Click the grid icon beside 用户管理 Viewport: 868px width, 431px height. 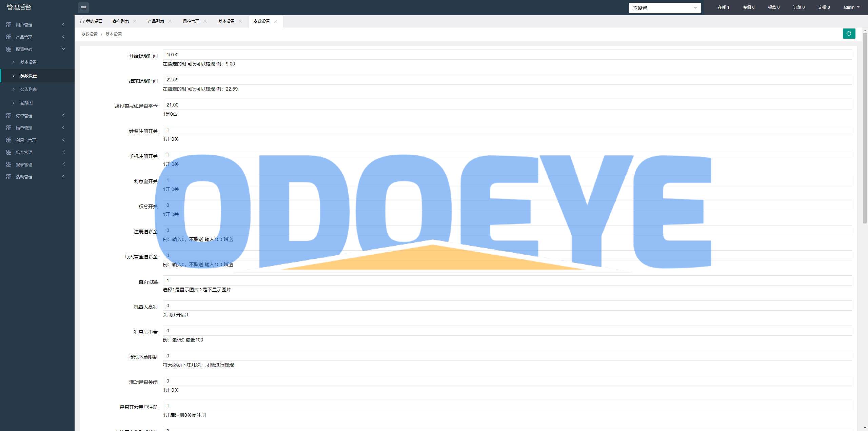pos(9,25)
